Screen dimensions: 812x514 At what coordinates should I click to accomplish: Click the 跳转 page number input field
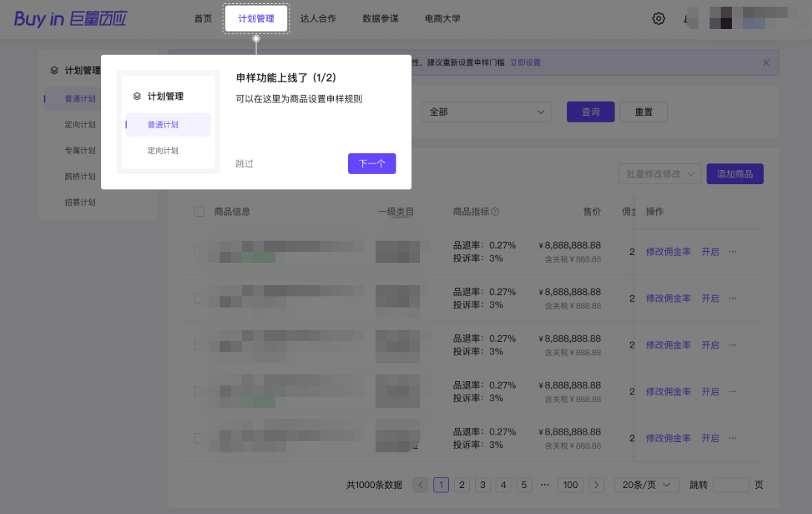730,485
